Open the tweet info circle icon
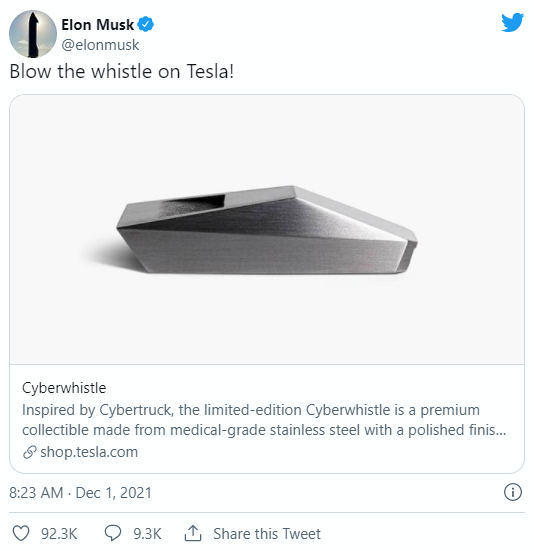The height and width of the screenshot is (551, 534). click(x=513, y=492)
